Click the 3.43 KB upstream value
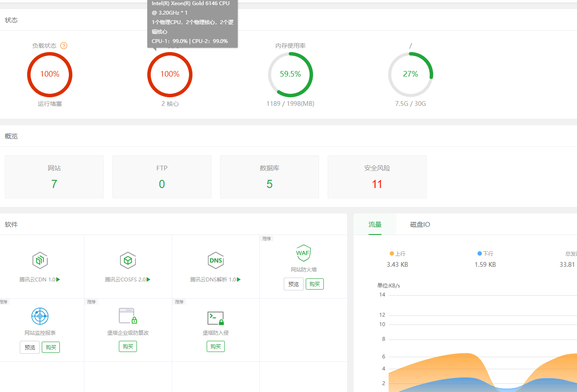This screenshot has width=577, height=392. [397, 265]
